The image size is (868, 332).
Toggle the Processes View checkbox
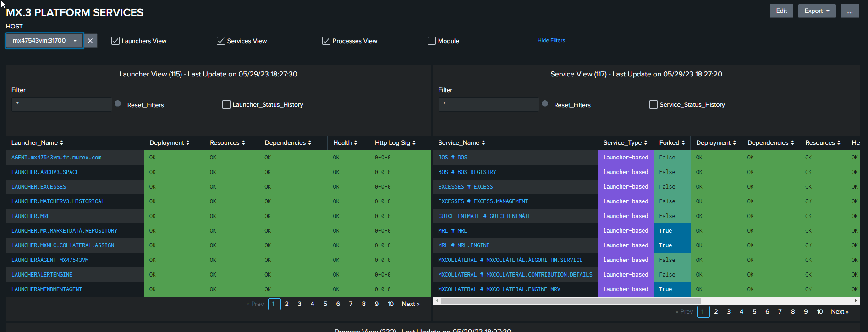(326, 41)
